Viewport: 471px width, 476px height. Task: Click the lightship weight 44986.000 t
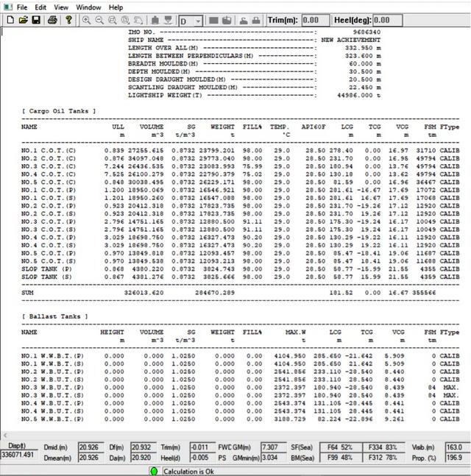tap(358, 96)
